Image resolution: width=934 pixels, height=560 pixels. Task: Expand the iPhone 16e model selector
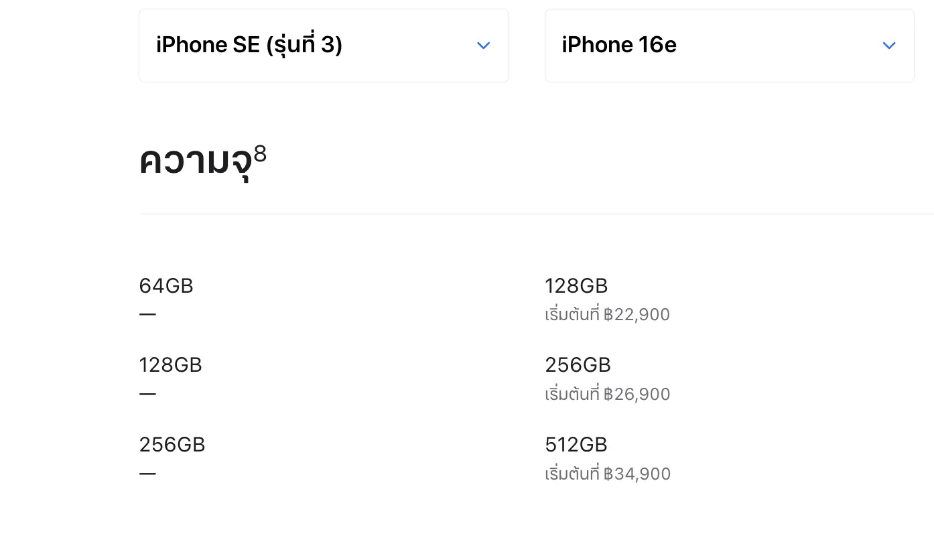[x=729, y=46]
